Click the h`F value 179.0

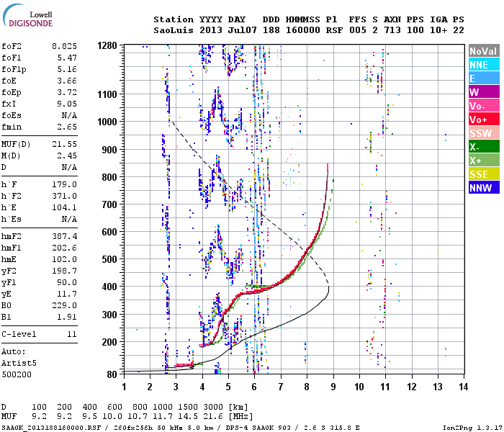[x=64, y=184]
